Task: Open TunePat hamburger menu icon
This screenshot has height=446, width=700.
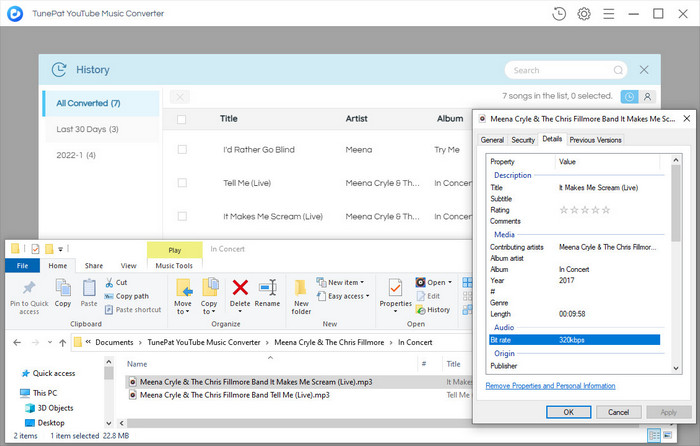Action: (x=608, y=14)
